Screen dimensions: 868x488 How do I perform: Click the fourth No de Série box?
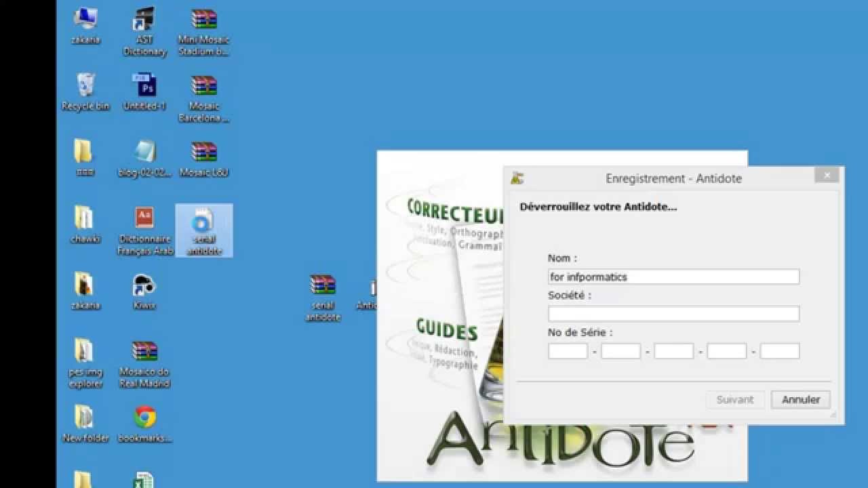click(x=726, y=351)
